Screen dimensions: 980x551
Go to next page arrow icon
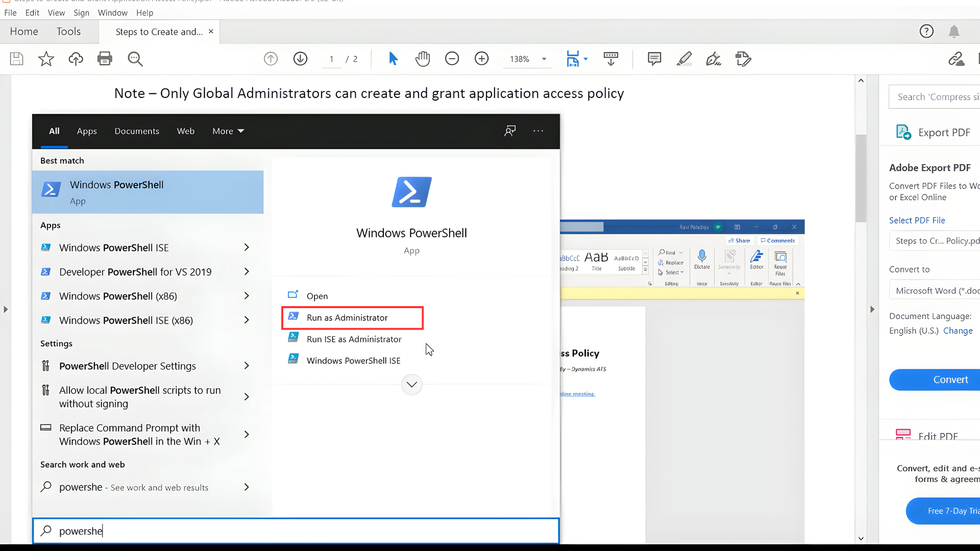(x=300, y=59)
